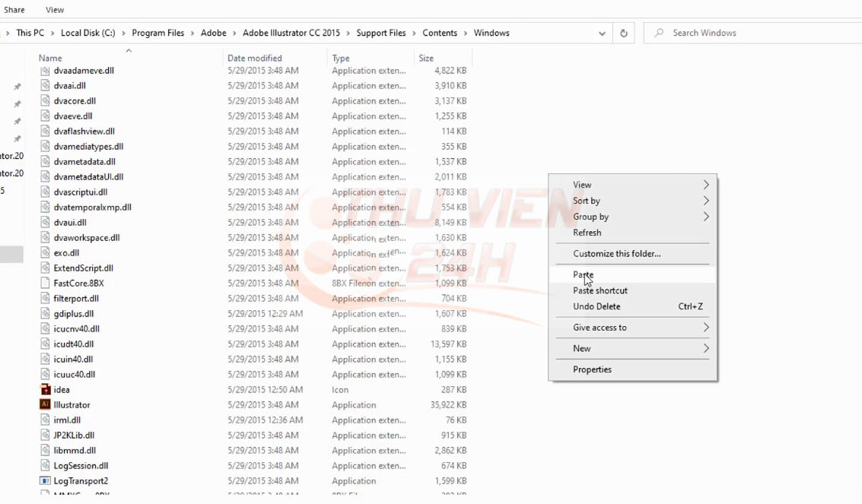
Task: Click the JP2KLib.dll file icon
Action: [45, 435]
